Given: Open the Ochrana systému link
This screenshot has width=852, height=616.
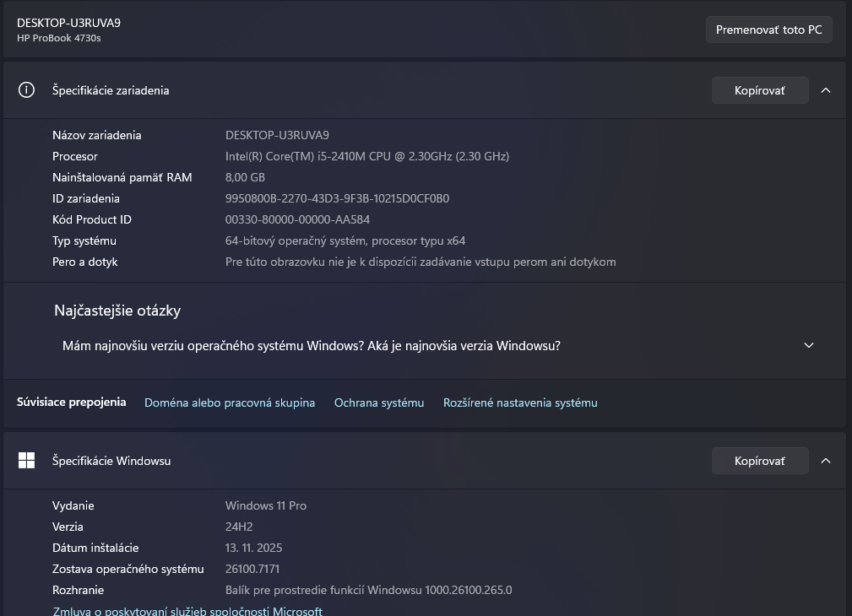Looking at the screenshot, I should tap(379, 403).
